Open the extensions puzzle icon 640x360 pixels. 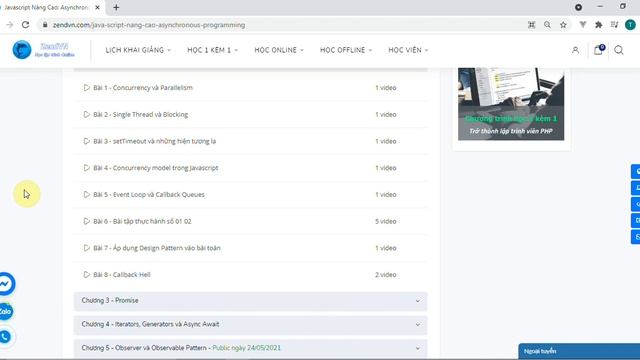click(x=599, y=25)
